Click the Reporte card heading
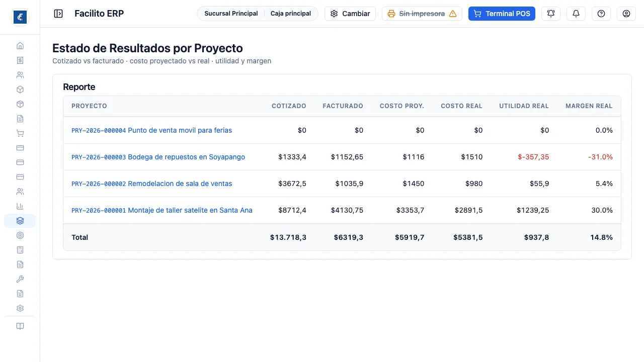The height and width of the screenshot is (362, 644). (x=79, y=87)
